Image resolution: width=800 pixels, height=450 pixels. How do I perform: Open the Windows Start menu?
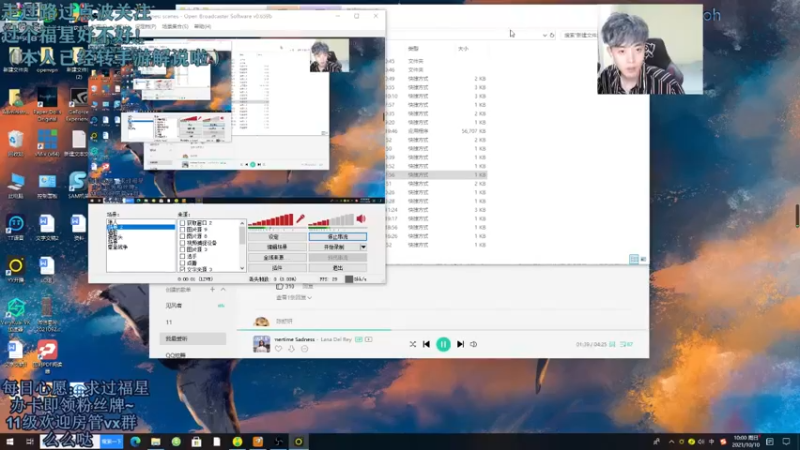pyautogui.click(x=10, y=441)
